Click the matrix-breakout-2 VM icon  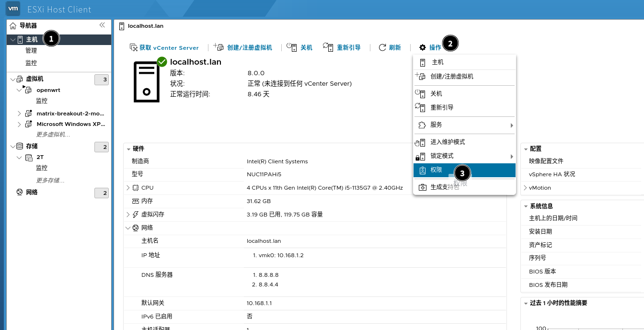point(28,114)
